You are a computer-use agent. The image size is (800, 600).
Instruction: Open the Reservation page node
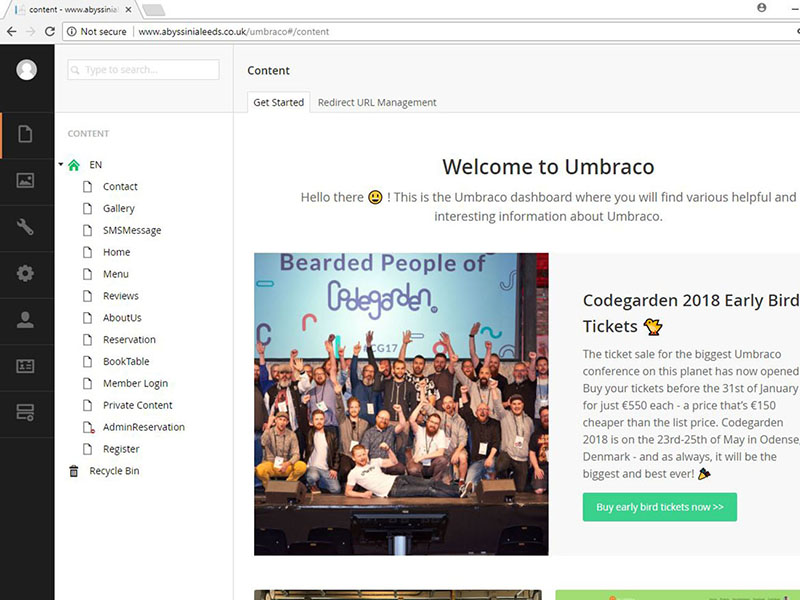[x=130, y=340]
